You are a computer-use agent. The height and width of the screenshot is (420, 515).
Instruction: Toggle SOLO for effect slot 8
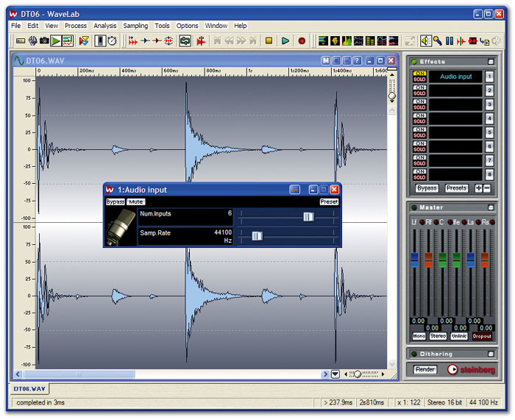(419, 177)
